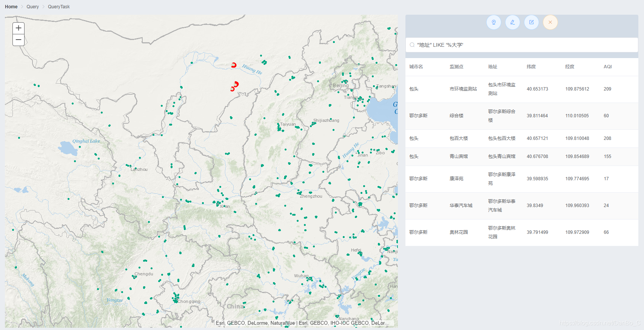Click AQI value 209
Viewport: 644px width, 330px height.
[607, 89]
